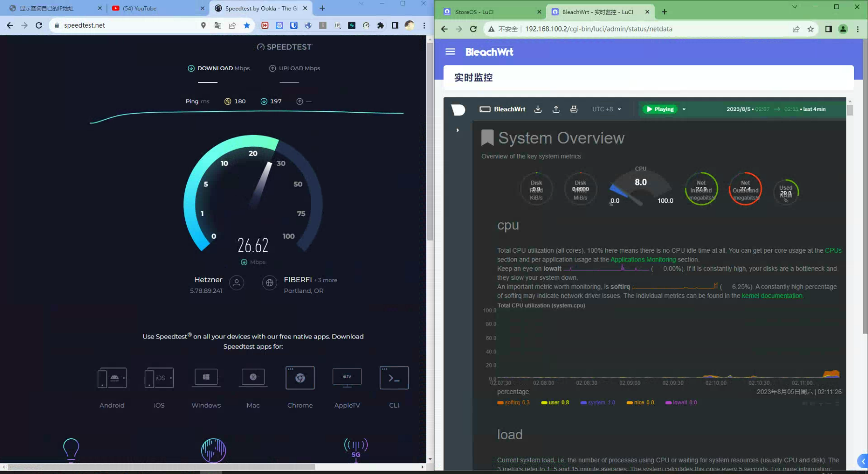
Task: Open the extensions puzzle icon in left browser
Action: point(381,25)
